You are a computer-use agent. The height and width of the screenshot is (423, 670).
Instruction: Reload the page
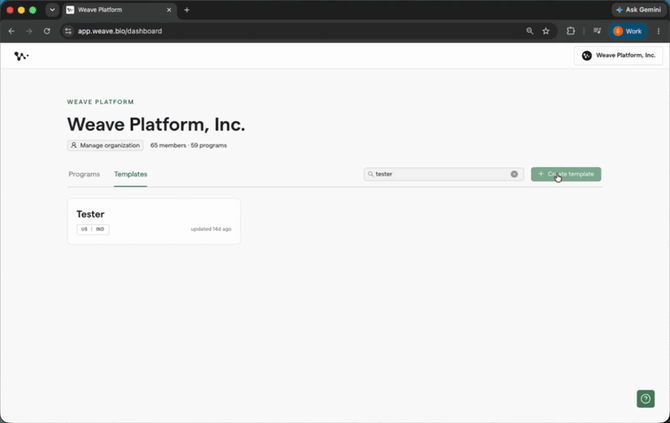coord(47,31)
